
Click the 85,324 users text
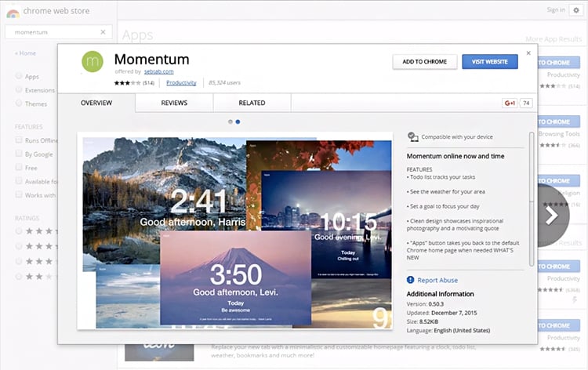(x=225, y=83)
